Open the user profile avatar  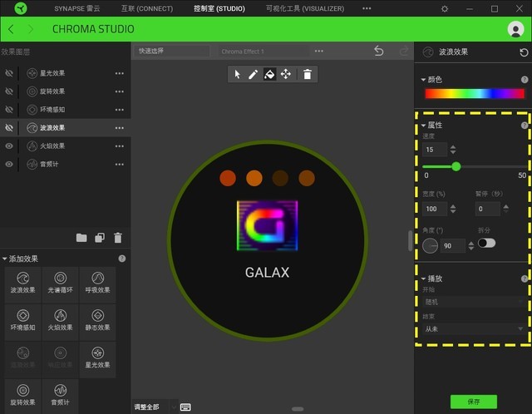[x=515, y=29]
